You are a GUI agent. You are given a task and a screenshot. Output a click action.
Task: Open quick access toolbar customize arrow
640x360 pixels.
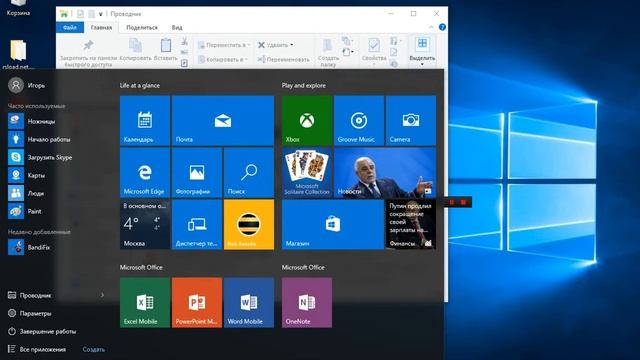click(100, 14)
